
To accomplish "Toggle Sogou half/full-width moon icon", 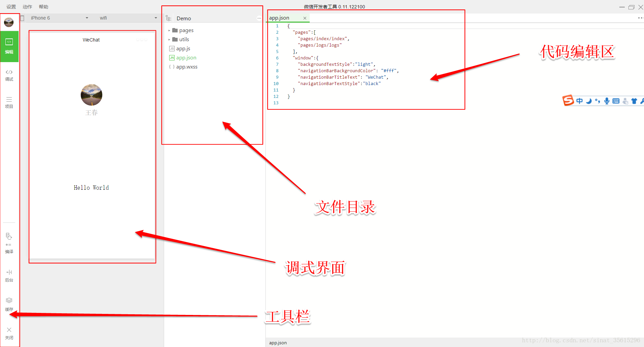I will pyautogui.click(x=589, y=101).
